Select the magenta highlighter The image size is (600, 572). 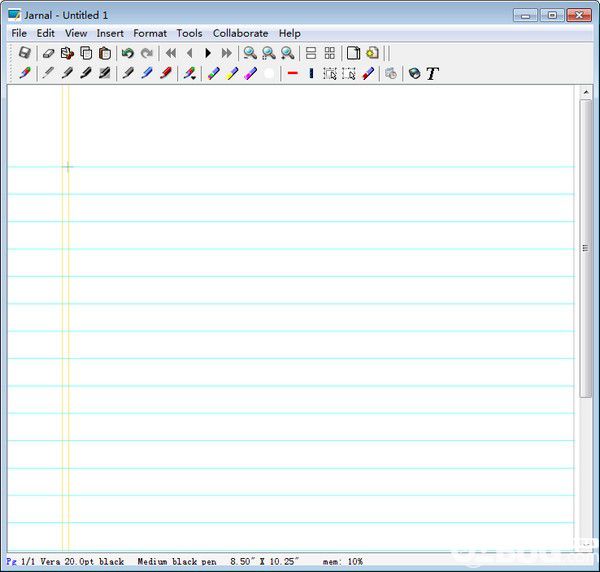[251, 73]
